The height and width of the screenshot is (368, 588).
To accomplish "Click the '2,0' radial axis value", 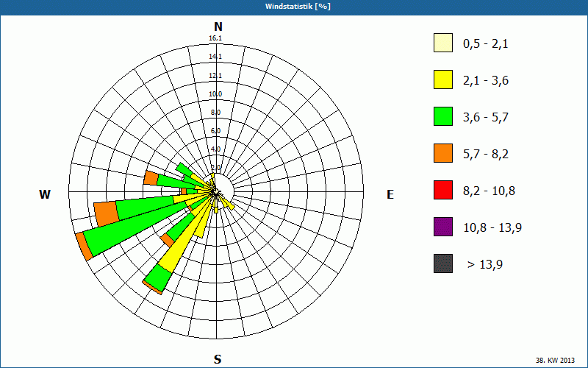I will tap(215, 168).
